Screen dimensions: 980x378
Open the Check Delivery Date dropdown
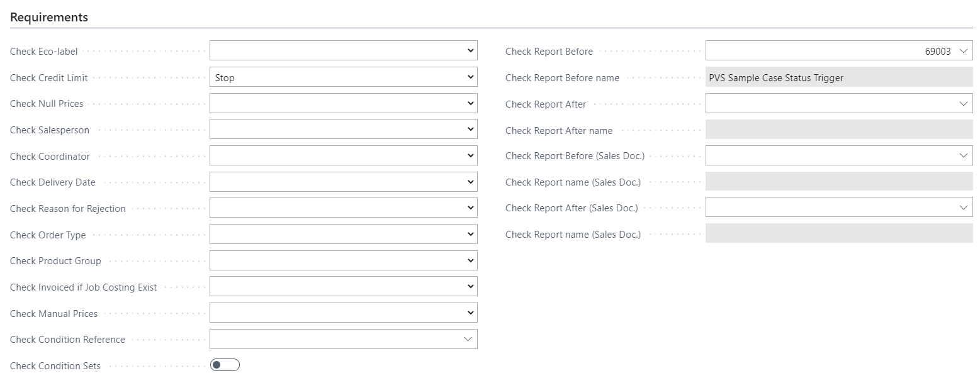(x=343, y=182)
